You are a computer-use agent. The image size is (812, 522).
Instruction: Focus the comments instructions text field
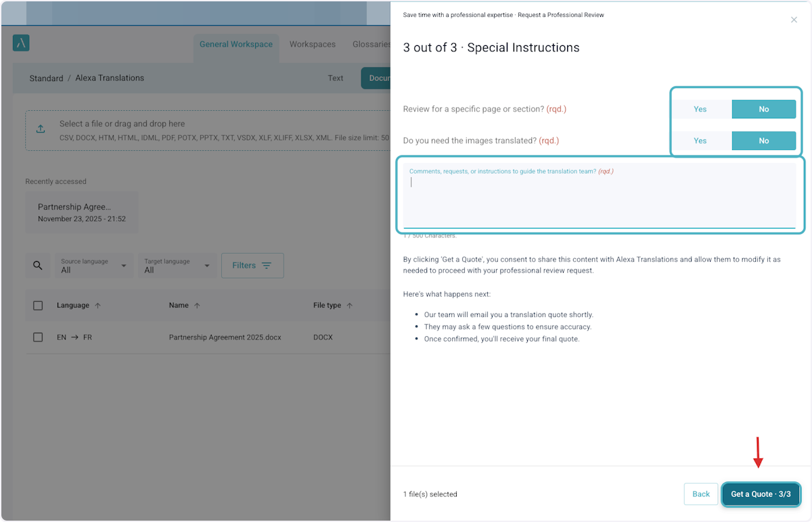click(599, 201)
